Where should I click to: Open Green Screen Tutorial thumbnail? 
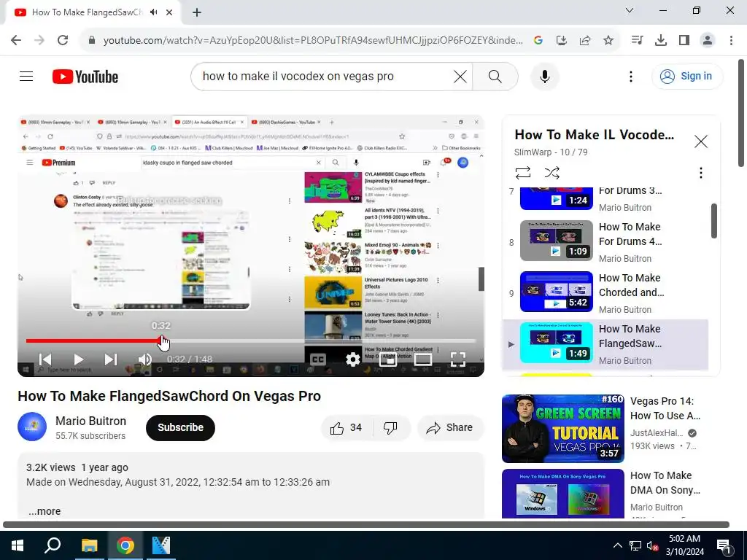click(x=562, y=429)
